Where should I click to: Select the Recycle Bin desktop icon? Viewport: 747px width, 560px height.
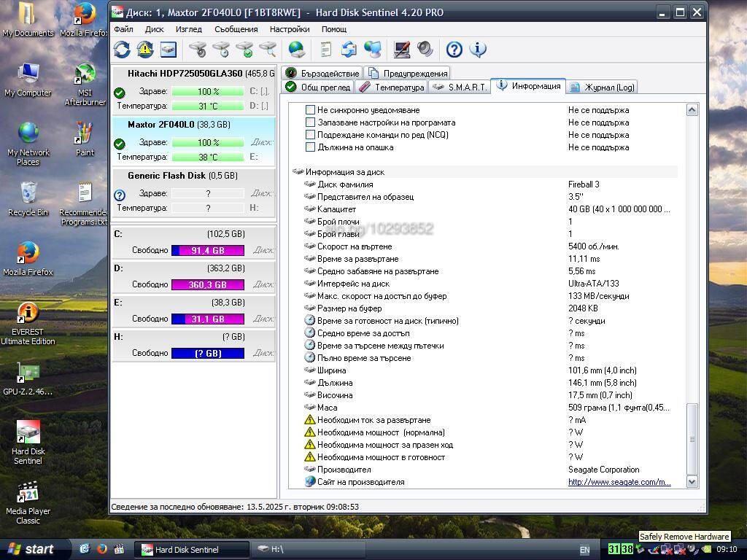[x=28, y=199]
